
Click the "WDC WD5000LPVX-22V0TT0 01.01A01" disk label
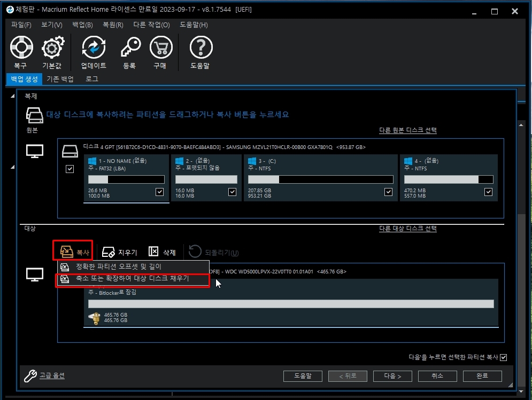[269, 271]
